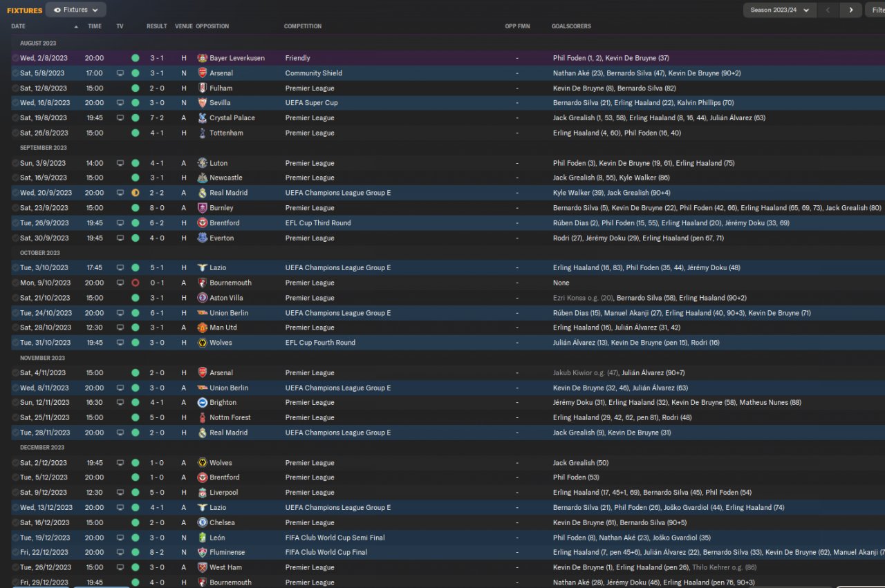885x588 pixels.
Task: Open the Season 2023/24 dropdown
Action: 779,10
